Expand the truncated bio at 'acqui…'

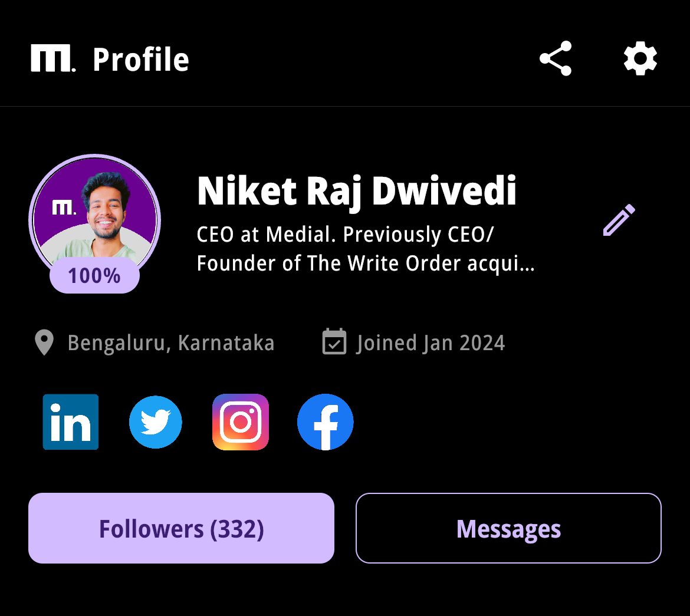[501, 263]
